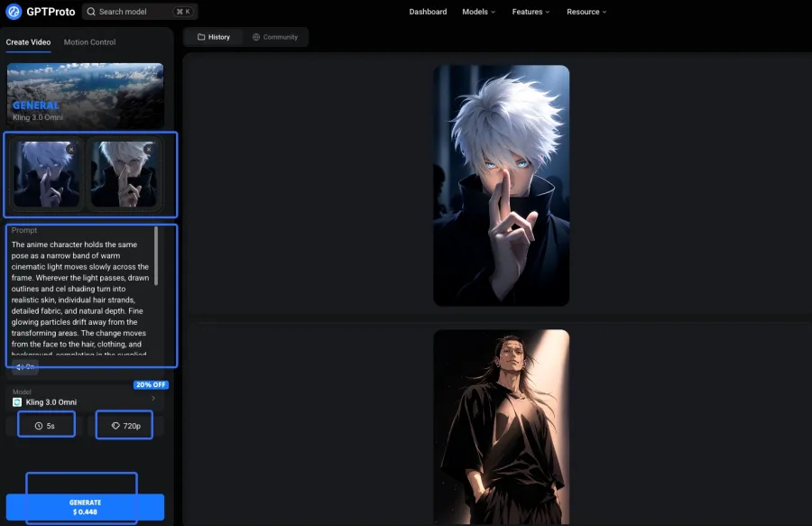Click the clock icon beside 5s
Viewport: 812px width, 526px height.
click(x=38, y=426)
